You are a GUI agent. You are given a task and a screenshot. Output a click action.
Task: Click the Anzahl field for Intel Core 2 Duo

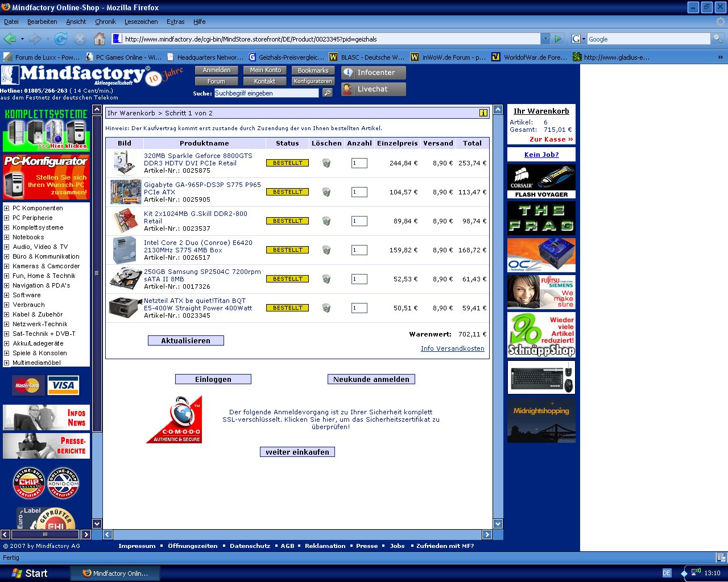(x=359, y=250)
